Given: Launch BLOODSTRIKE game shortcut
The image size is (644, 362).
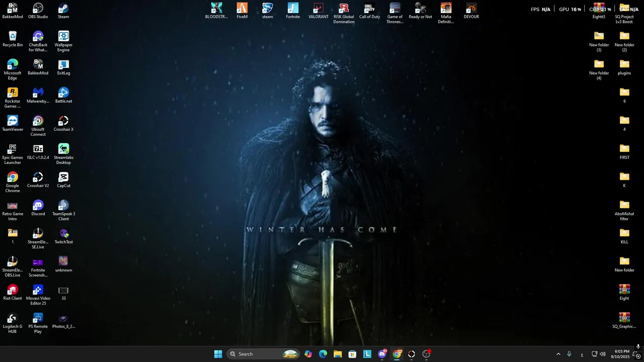Looking at the screenshot, I should click(216, 11).
